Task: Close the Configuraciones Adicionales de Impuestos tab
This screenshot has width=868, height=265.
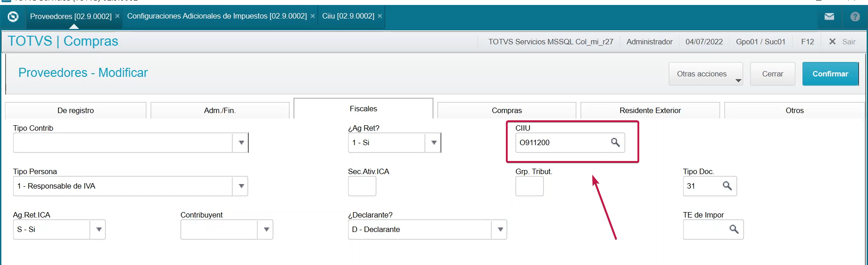Action: (x=312, y=16)
